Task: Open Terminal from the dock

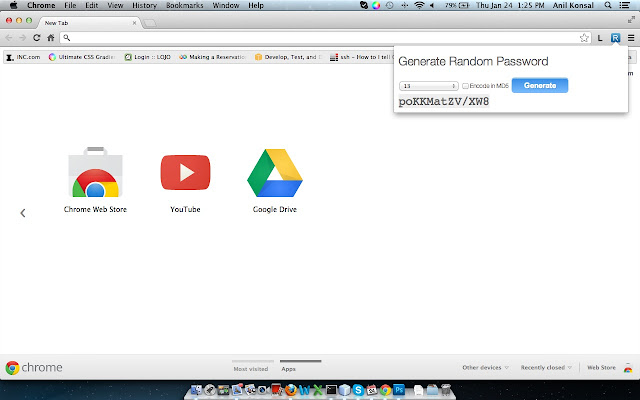Action: (x=331, y=390)
